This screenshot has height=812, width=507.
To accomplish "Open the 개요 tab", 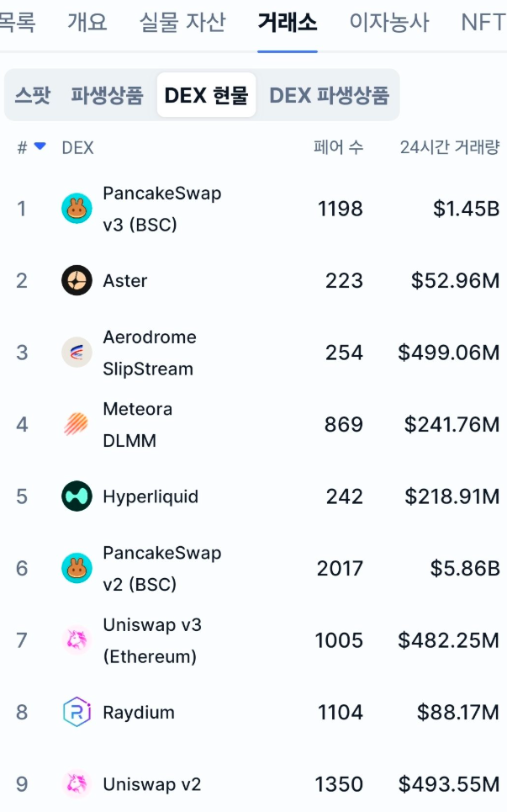I will (x=87, y=22).
